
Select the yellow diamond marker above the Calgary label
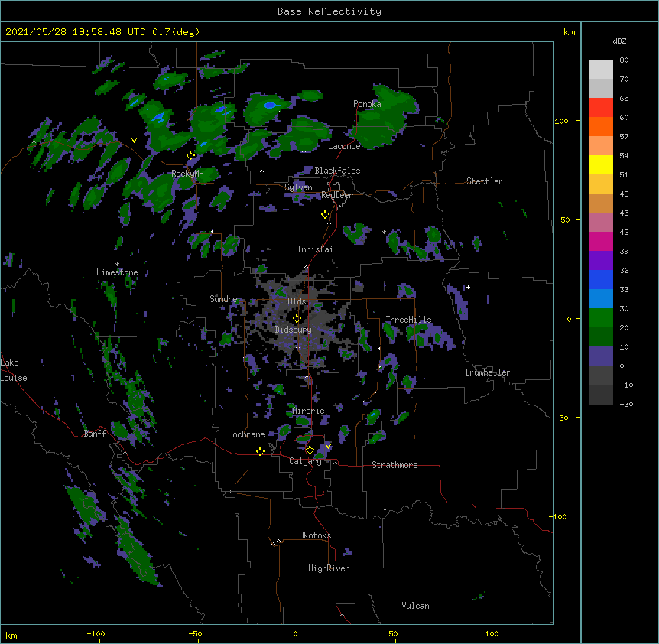(x=310, y=450)
